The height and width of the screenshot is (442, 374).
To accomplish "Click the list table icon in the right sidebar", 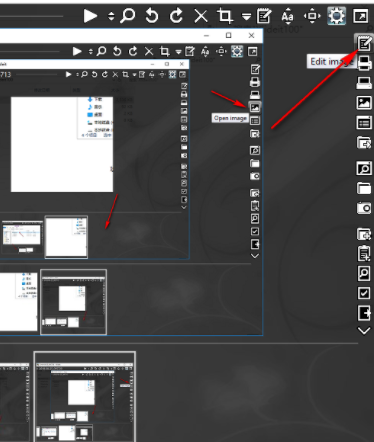I will [364, 123].
